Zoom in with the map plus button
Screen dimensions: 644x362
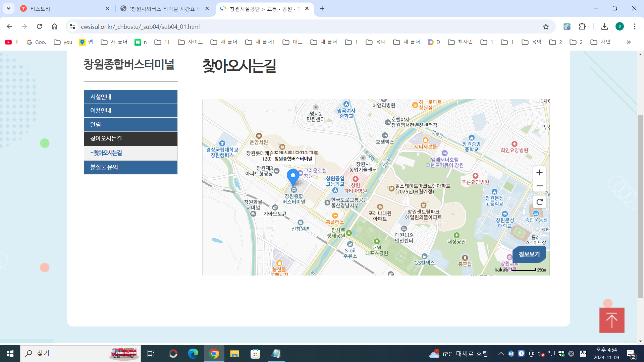pyautogui.click(x=539, y=173)
